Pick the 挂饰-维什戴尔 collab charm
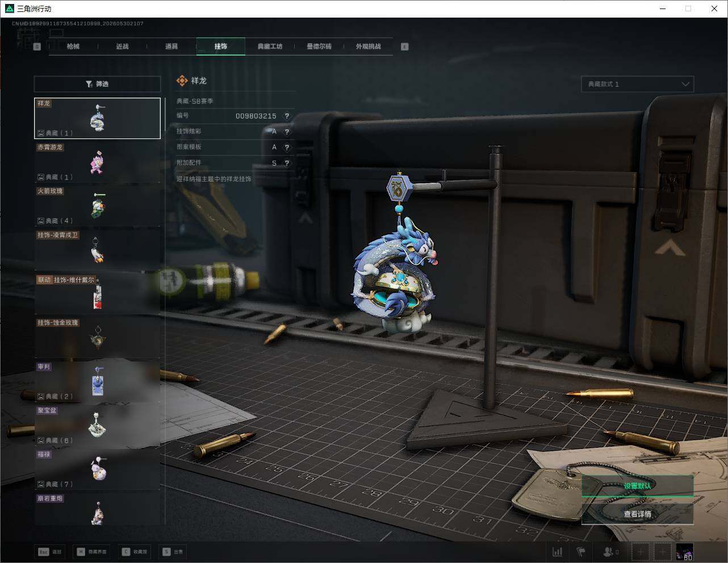This screenshot has height=563, width=728. [x=98, y=294]
